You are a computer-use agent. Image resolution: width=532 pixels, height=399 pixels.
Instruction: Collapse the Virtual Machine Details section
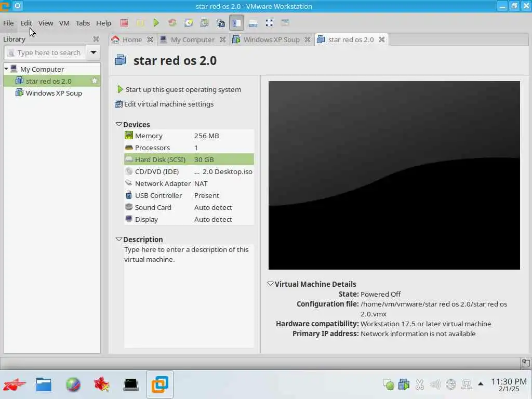270,284
